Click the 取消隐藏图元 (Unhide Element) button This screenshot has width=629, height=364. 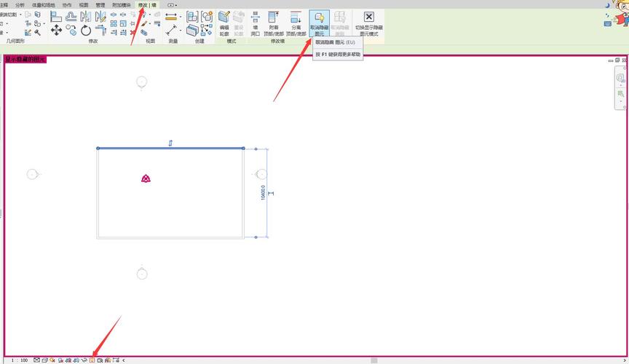click(319, 23)
